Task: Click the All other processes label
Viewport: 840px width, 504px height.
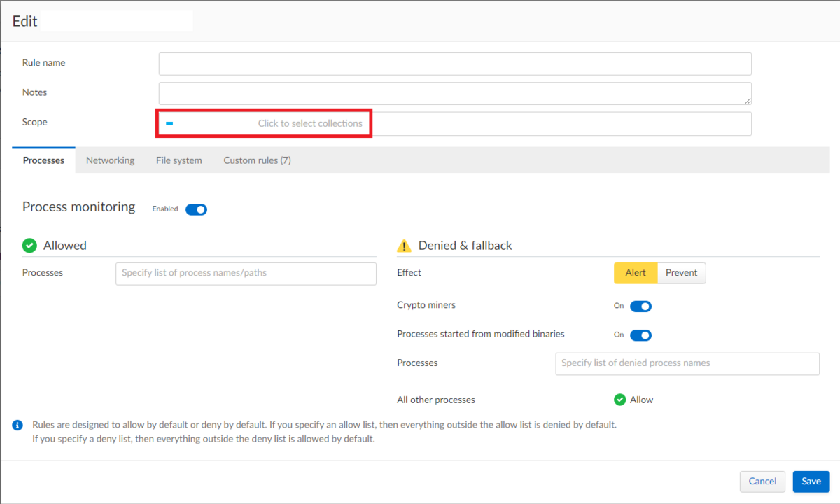Action: 436,400
